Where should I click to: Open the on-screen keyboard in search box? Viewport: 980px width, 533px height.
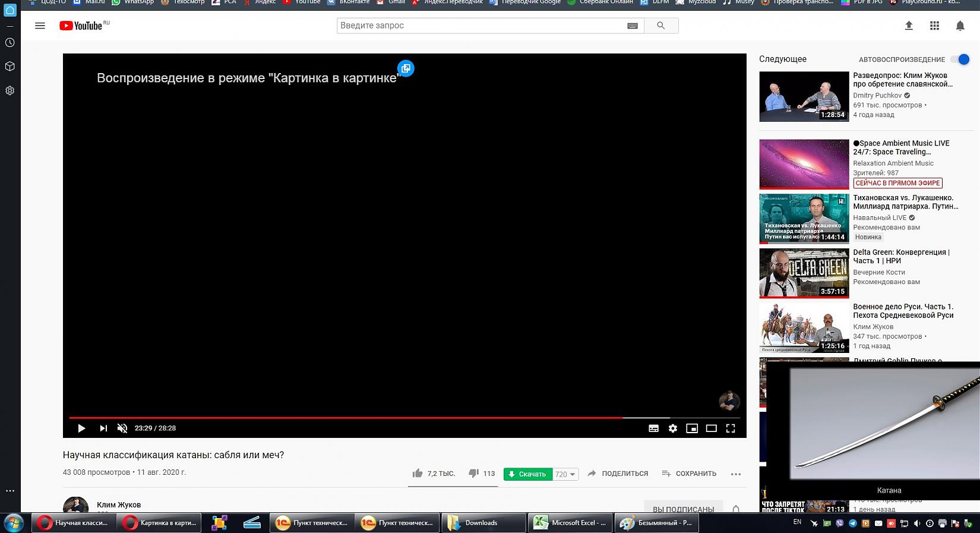(x=633, y=26)
